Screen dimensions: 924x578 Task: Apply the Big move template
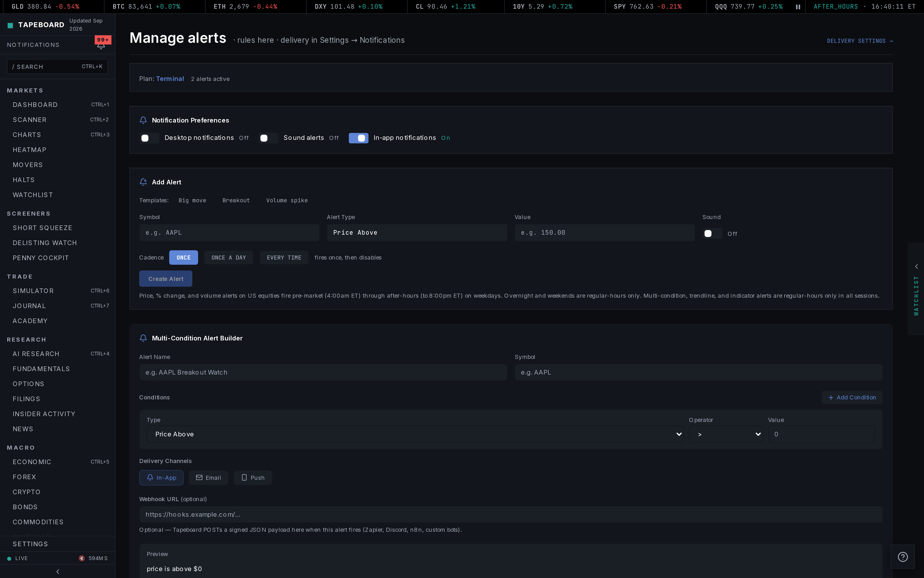(x=192, y=200)
